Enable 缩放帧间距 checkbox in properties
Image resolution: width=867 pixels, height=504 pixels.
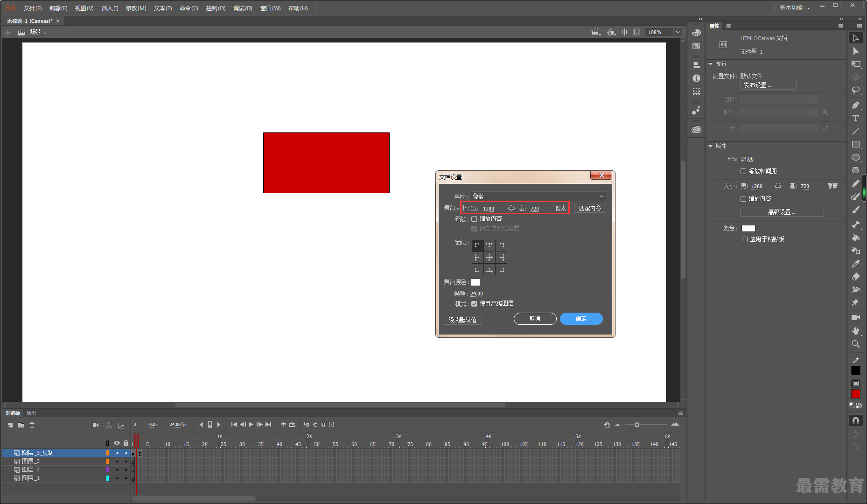743,171
